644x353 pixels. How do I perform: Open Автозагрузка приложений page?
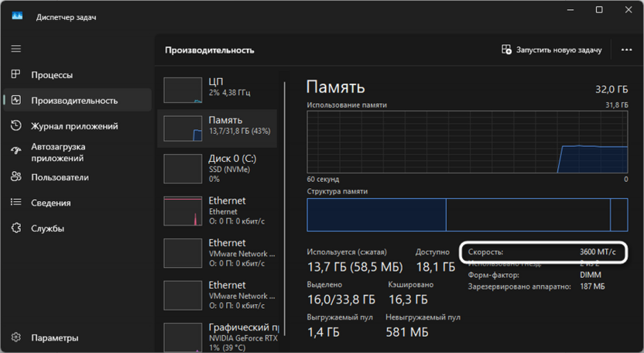(x=77, y=152)
